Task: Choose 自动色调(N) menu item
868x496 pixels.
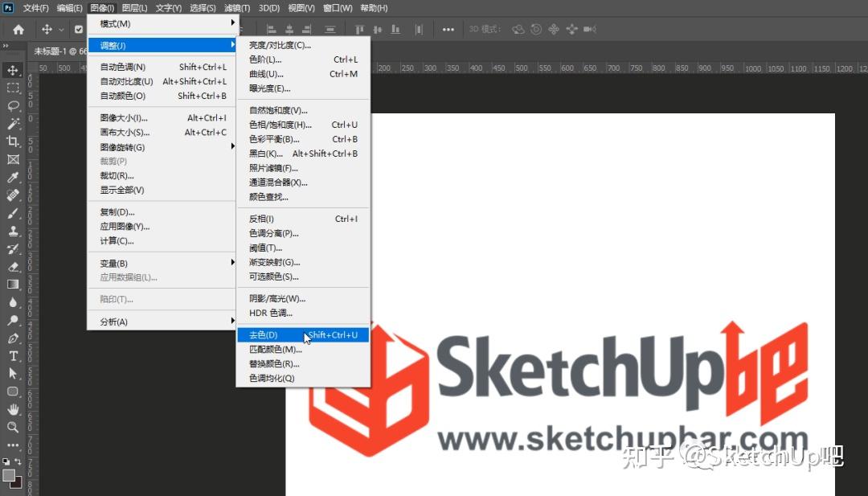Action: 162,67
